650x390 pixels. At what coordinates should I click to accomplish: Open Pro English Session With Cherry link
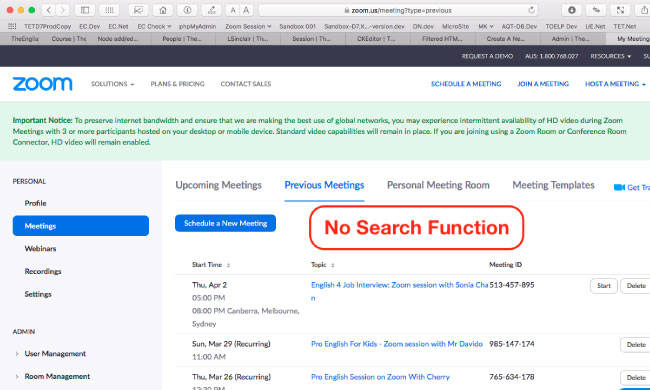[380, 377]
